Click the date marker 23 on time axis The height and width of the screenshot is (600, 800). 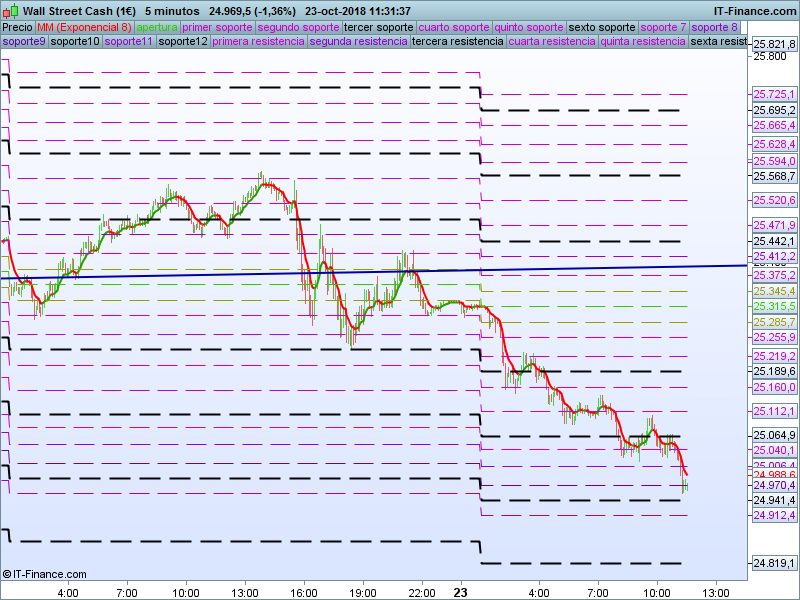[x=460, y=592]
